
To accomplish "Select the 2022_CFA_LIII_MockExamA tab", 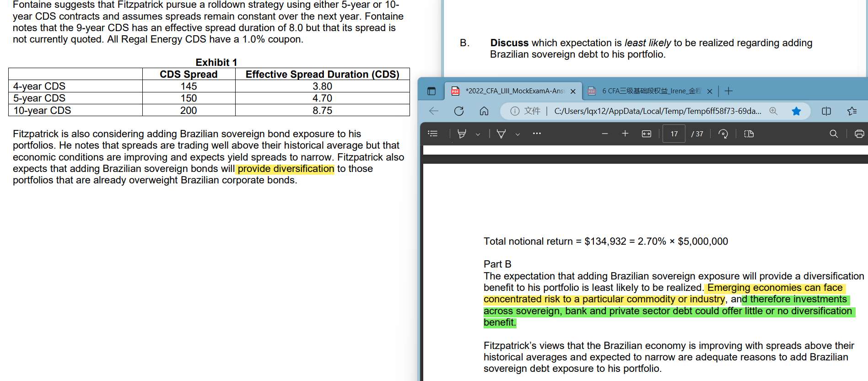I will 513,91.
